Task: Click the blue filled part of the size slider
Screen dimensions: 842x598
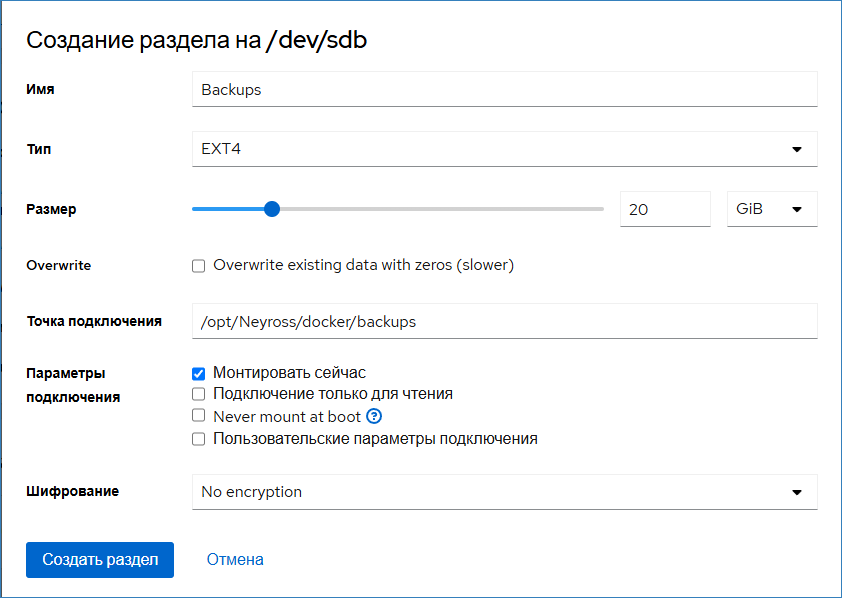Action: click(228, 209)
